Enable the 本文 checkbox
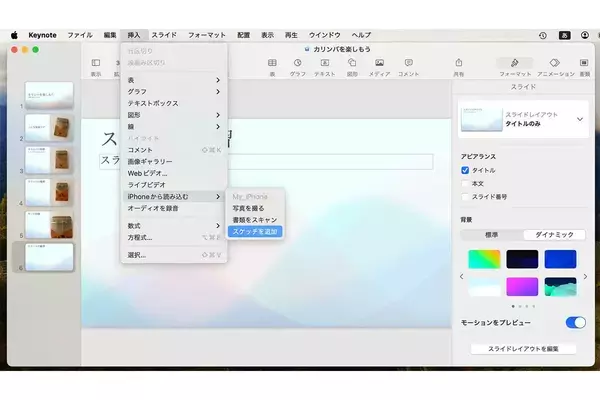 pos(465,183)
